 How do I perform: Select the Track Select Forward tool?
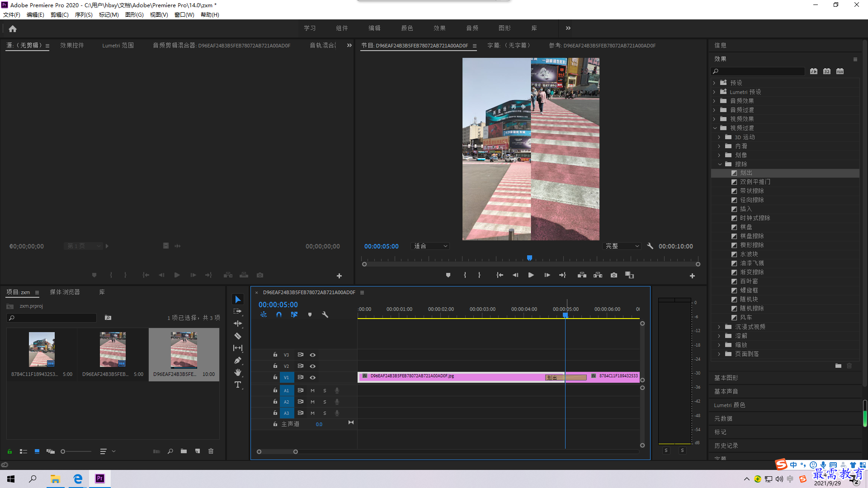click(x=238, y=312)
